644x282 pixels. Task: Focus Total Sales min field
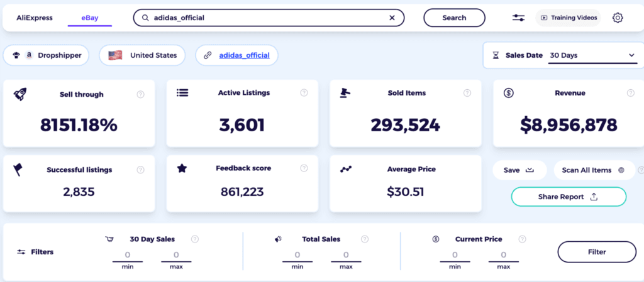(x=297, y=256)
